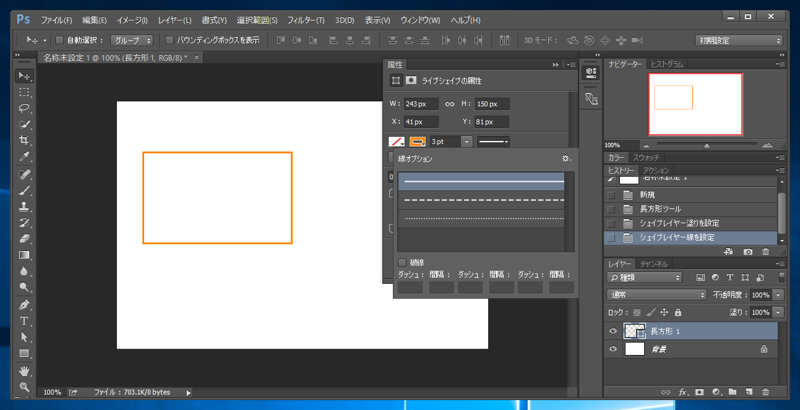Open the layer filter 種類 dropdown
Screen dimensions: 800x410
click(x=644, y=277)
